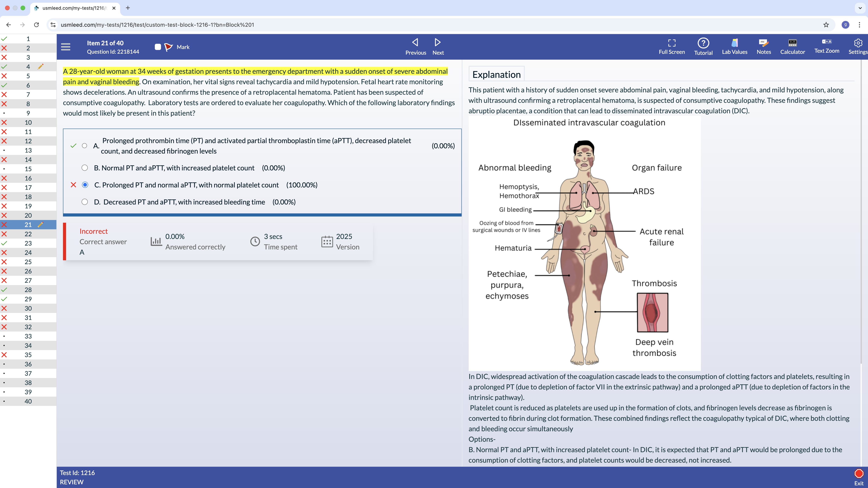Click the DIC illustration image
Image resolution: width=868 pixels, height=488 pixels.
click(x=585, y=243)
